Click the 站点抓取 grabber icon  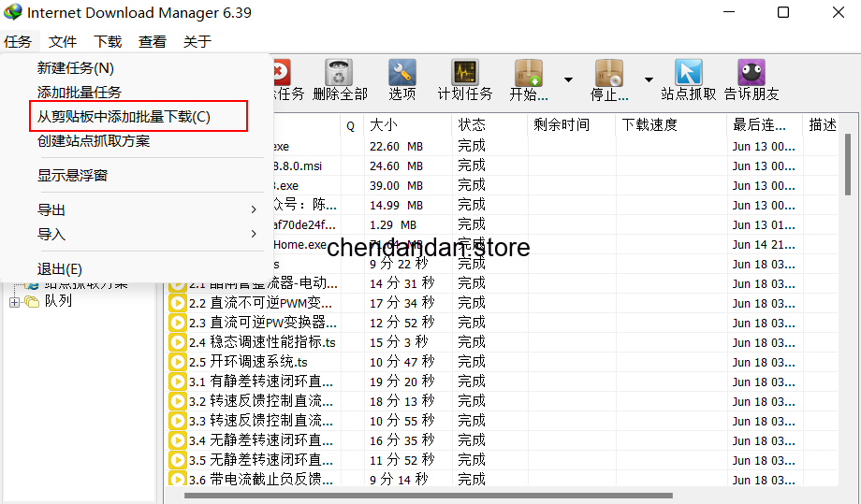pos(689,72)
